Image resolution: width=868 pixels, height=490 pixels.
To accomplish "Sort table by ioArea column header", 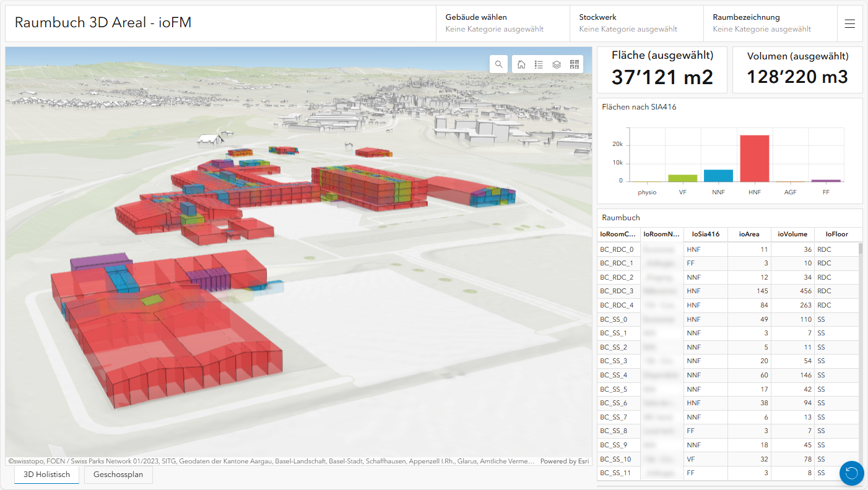I will (x=749, y=234).
